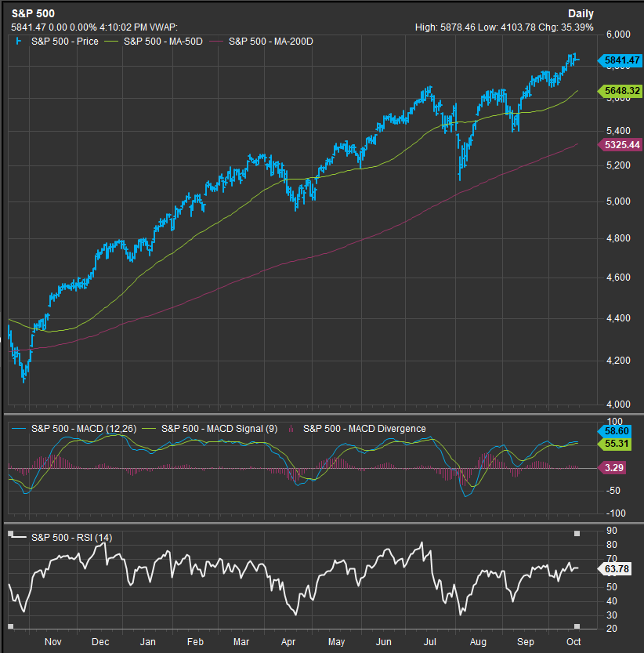Click the S&P 500 - Price legend entry
Image resolution: width=644 pixels, height=653 pixels.
click(65, 42)
